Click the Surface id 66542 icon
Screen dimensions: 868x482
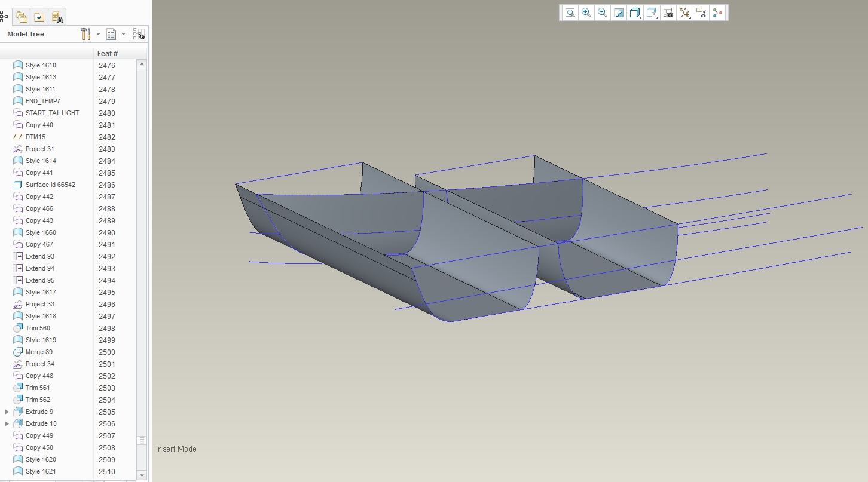(18, 185)
